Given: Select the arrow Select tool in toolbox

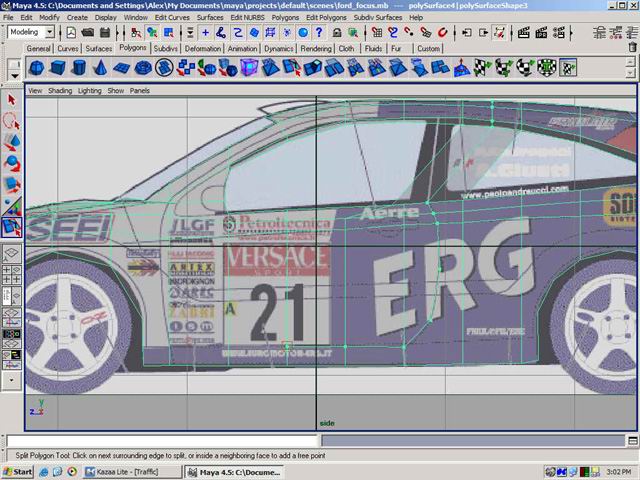Looking at the screenshot, I should (x=12, y=100).
